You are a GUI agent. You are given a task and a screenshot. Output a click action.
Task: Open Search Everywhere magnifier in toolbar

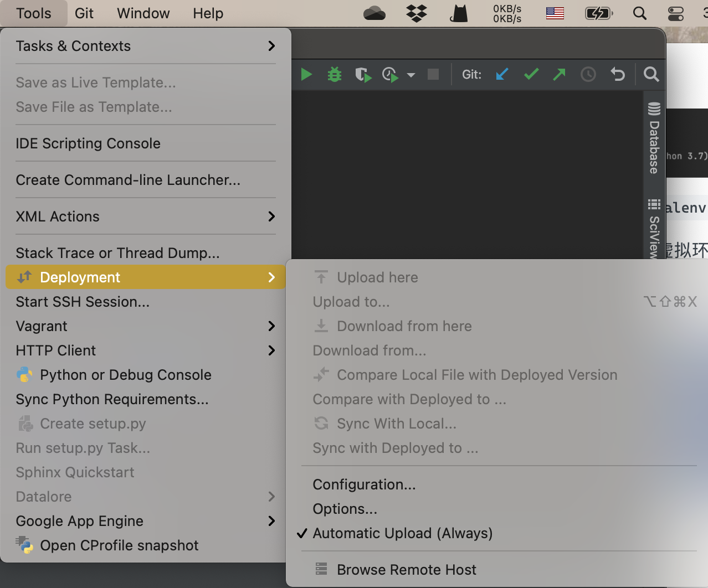pos(651,74)
